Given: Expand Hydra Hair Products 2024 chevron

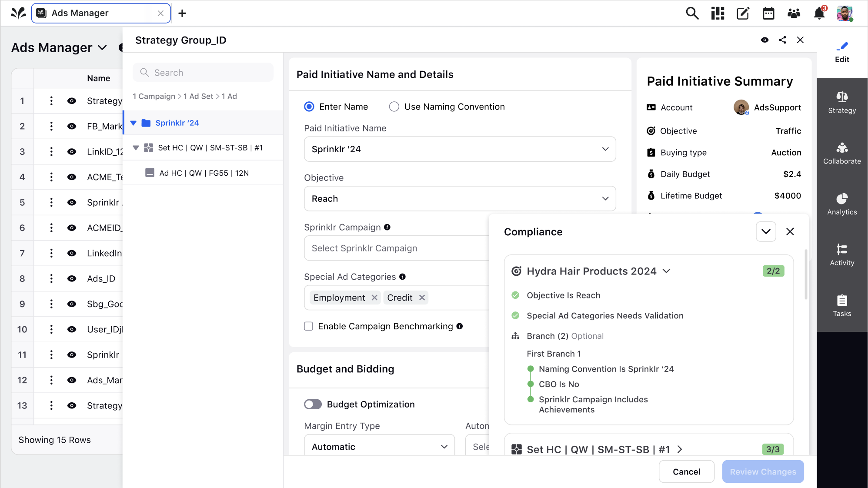Looking at the screenshot, I should [667, 271].
